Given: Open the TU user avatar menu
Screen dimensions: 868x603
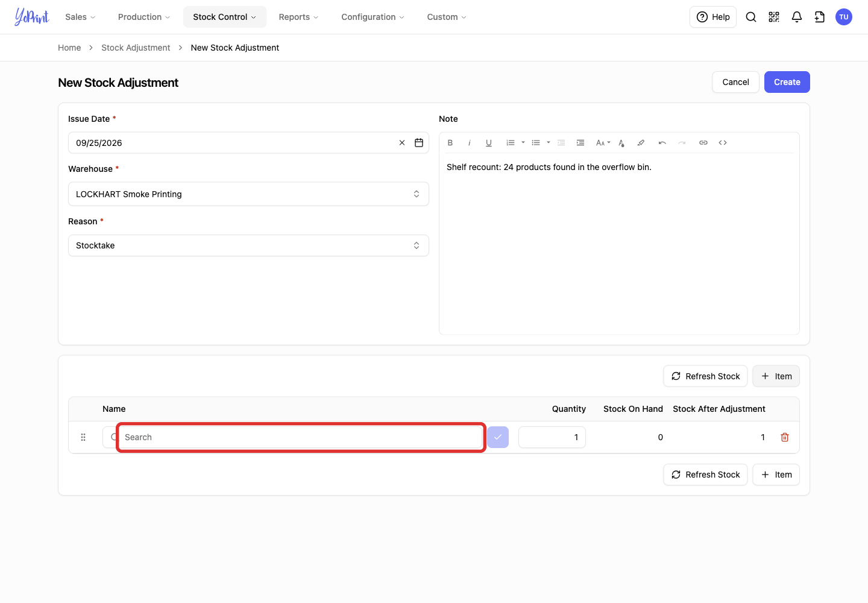Looking at the screenshot, I should [844, 17].
